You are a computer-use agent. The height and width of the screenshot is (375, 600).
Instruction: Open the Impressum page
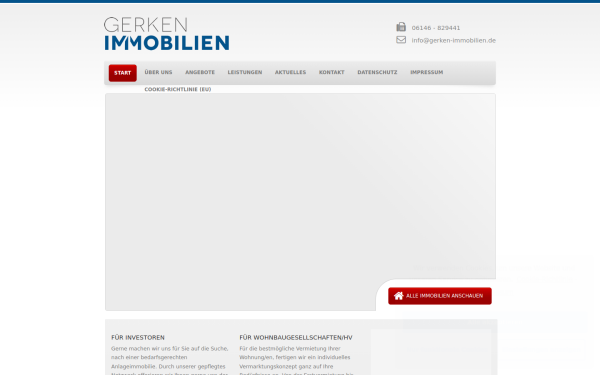coord(427,72)
